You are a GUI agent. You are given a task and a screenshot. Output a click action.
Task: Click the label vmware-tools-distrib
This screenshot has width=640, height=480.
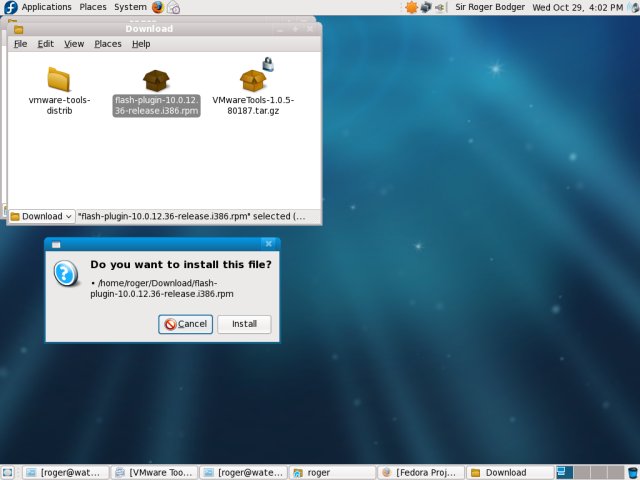59,105
